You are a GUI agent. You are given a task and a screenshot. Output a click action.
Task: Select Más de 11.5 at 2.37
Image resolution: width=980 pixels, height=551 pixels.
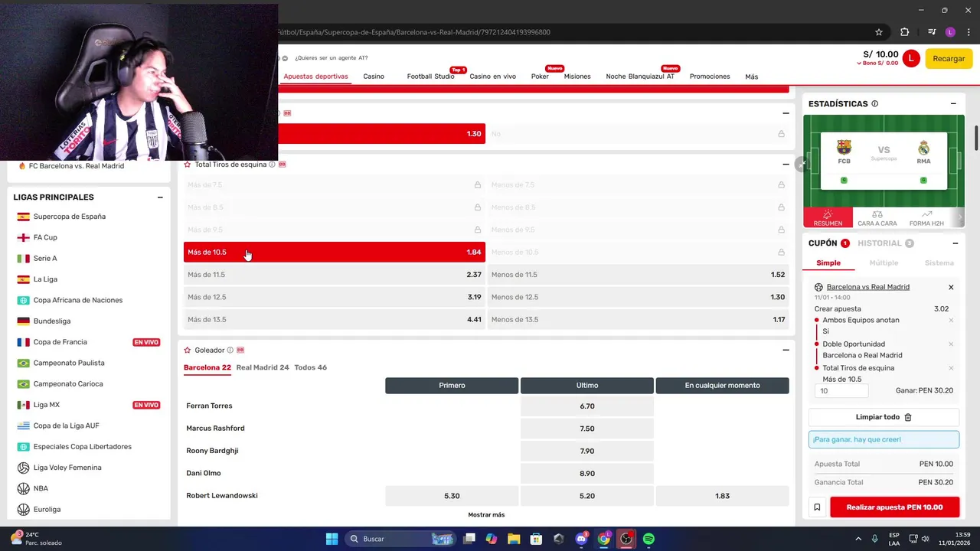335,275
